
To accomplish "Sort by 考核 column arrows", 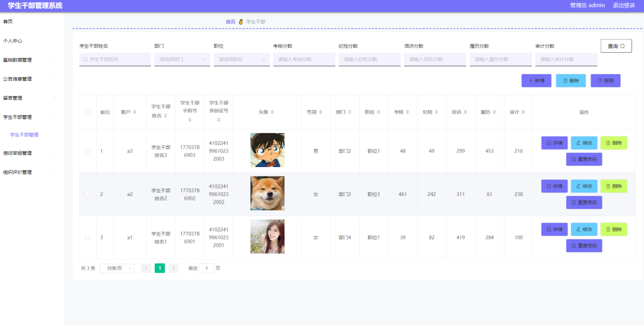I will point(408,112).
